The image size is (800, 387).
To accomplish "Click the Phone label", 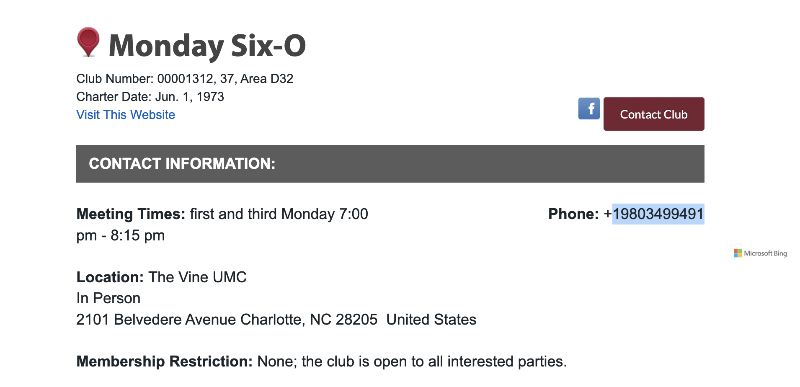I will (573, 214).
